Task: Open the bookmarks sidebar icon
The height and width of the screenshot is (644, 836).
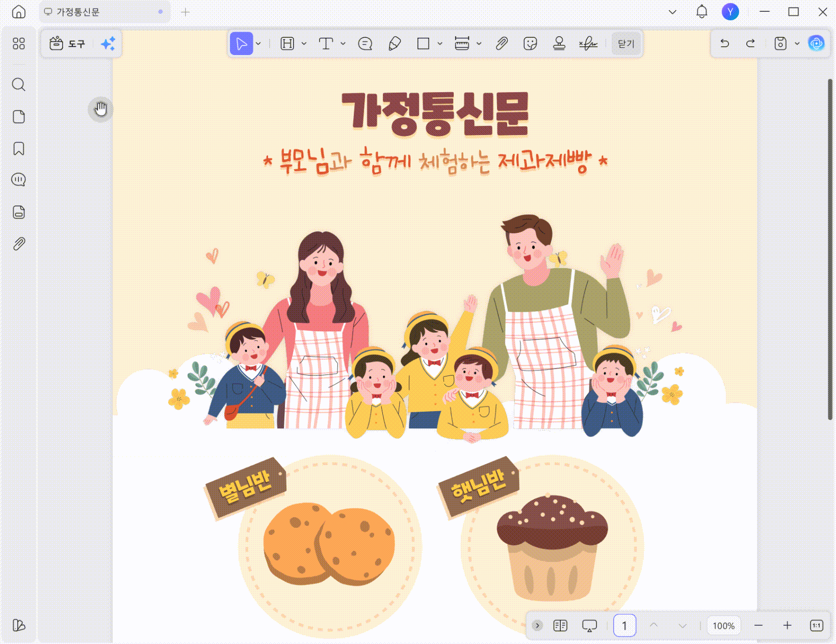Action: pyautogui.click(x=19, y=149)
